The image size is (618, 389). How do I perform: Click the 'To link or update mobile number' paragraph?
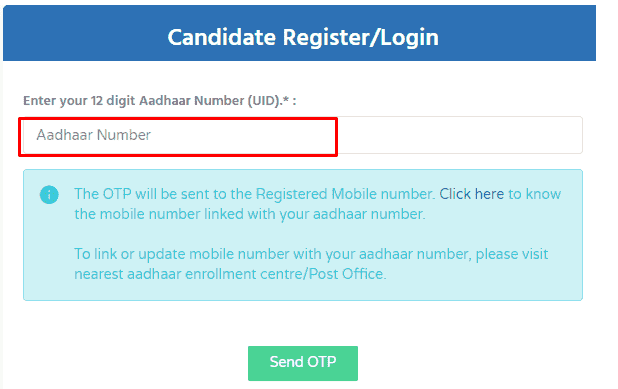(311, 264)
